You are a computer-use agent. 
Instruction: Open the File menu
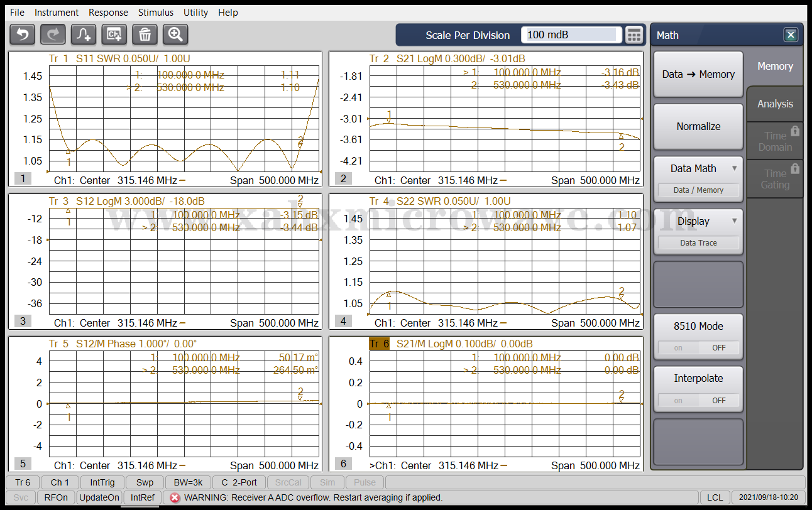point(18,13)
